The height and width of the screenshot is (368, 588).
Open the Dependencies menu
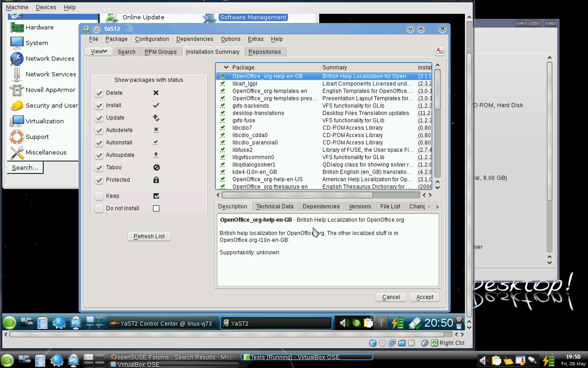click(x=195, y=39)
